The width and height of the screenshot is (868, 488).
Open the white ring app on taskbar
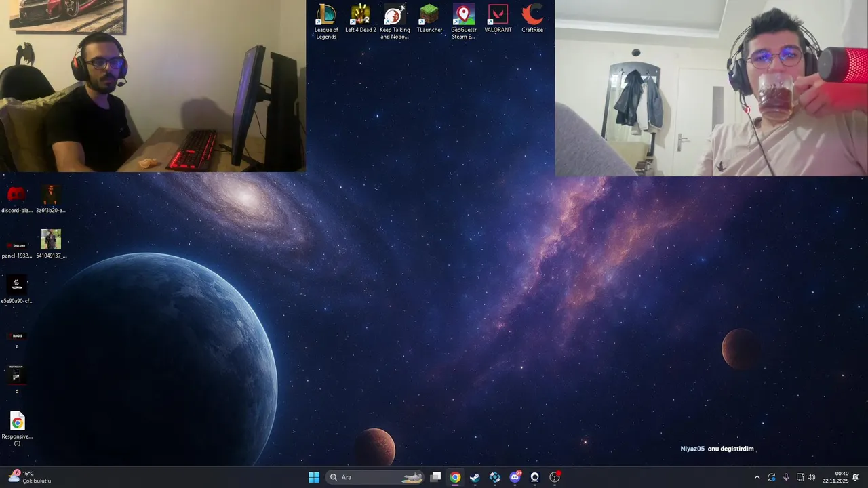tap(535, 477)
